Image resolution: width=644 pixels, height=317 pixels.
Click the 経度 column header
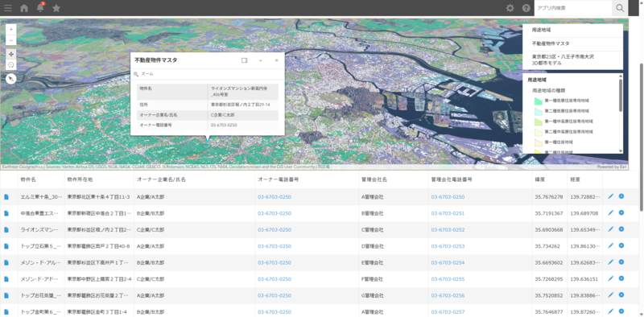coord(575,180)
